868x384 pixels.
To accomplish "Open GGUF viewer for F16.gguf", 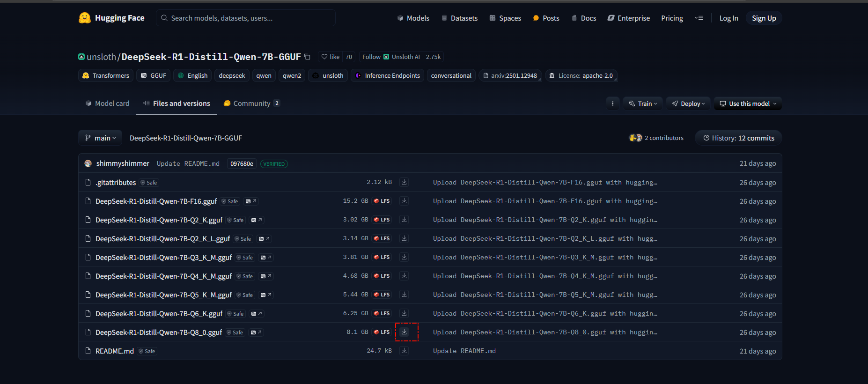I will [x=251, y=201].
